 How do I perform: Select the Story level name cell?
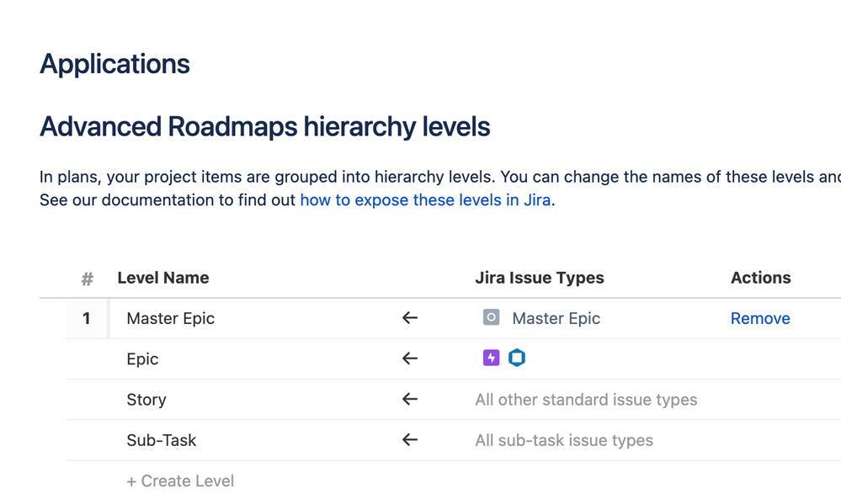(x=146, y=400)
